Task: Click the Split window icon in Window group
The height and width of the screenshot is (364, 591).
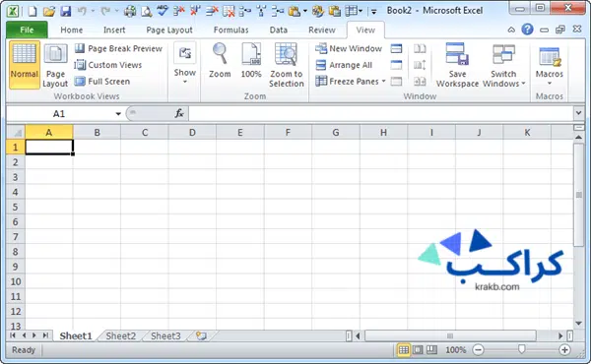Action: tap(396, 48)
